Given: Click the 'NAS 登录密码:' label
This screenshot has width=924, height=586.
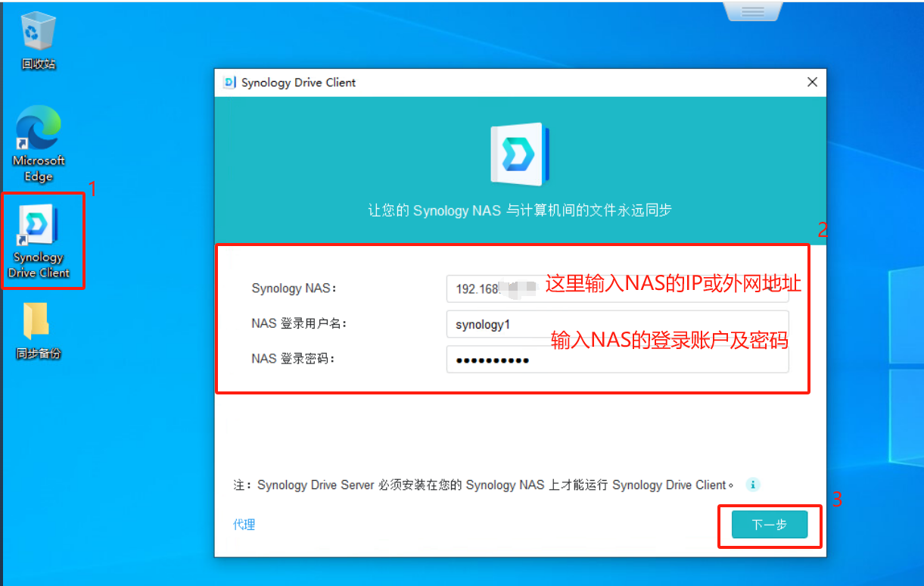Looking at the screenshot, I should click(293, 359).
